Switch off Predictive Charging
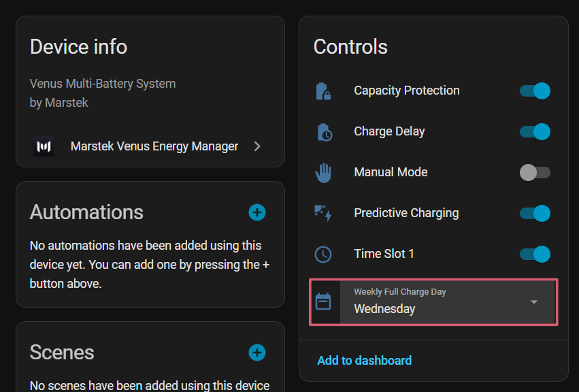 535,214
